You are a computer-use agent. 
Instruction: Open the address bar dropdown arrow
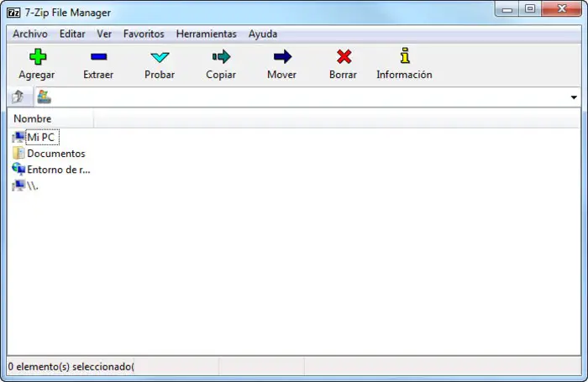tap(574, 97)
